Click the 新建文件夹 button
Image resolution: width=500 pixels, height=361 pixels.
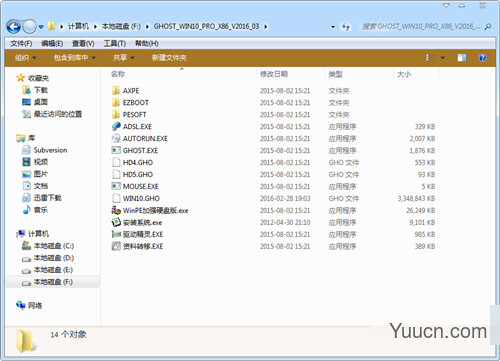click(x=169, y=58)
